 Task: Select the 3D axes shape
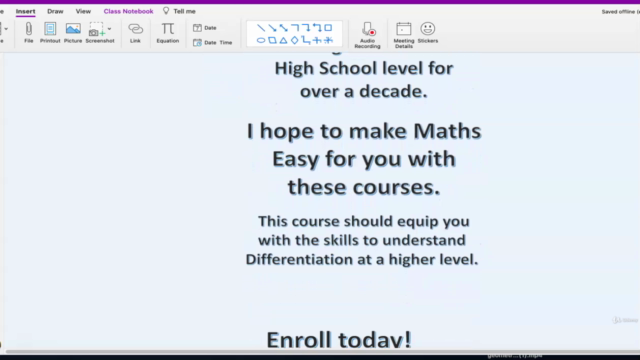coord(328,40)
